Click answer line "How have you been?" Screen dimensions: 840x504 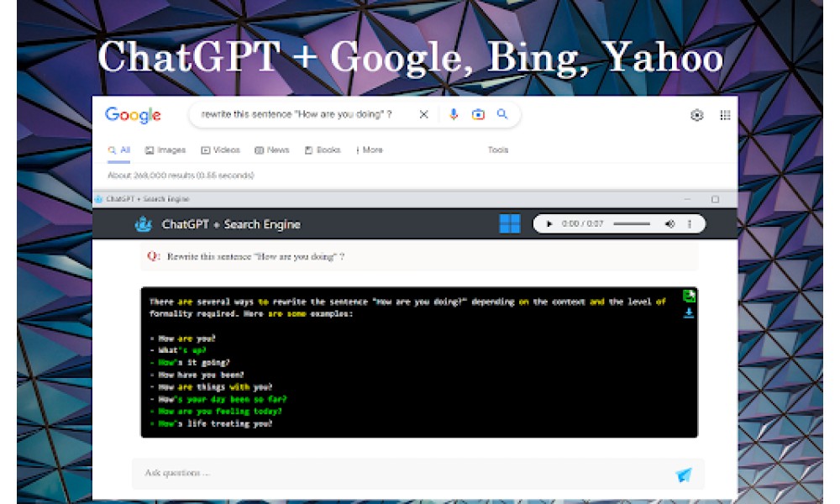(201, 375)
